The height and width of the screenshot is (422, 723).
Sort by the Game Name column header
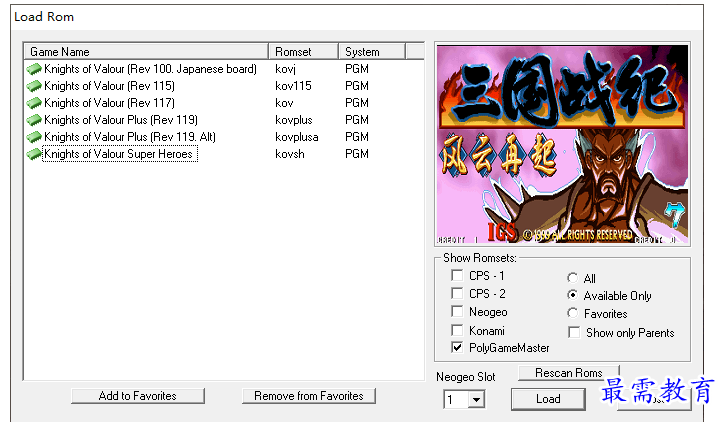click(x=146, y=52)
